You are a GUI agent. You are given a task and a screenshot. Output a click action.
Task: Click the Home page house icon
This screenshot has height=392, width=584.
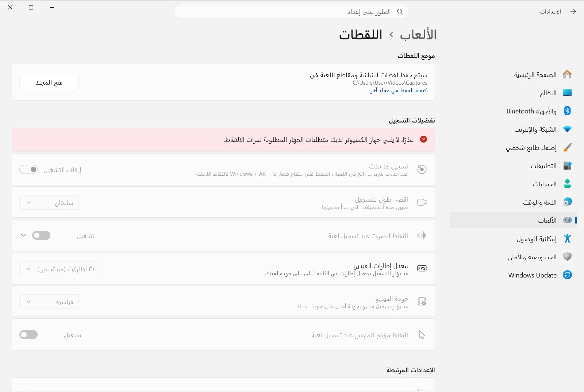[x=567, y=74]
